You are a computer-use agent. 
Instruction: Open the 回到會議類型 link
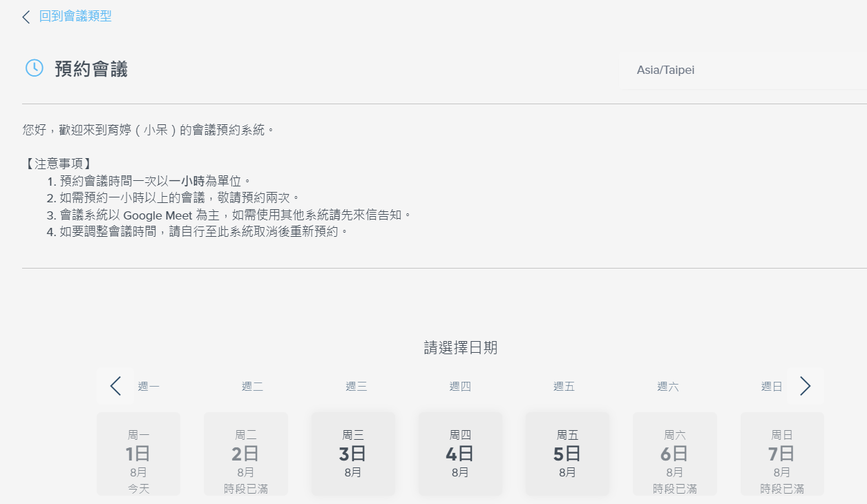pos(75,16)
